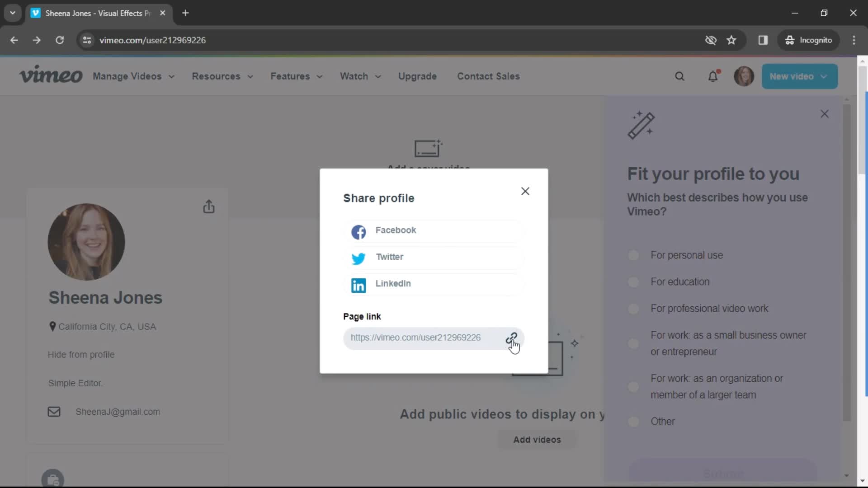868x488 pixels.
Task: Toggle the browser side panel
Action: tap(763, 40)
